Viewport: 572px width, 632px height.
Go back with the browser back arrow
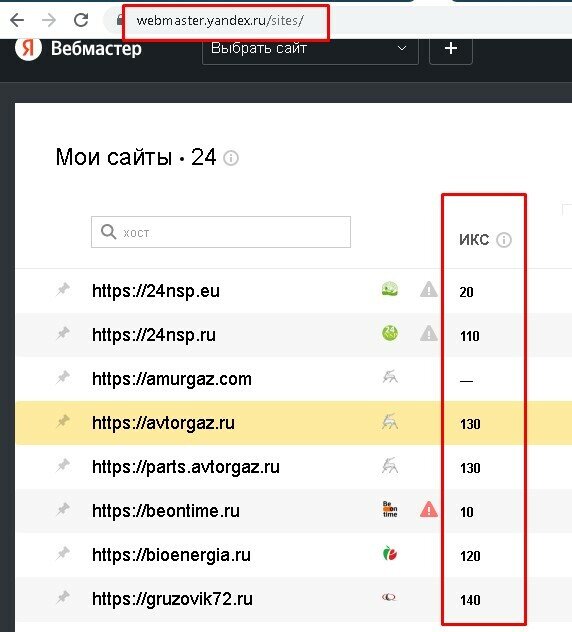coord(17,20)
